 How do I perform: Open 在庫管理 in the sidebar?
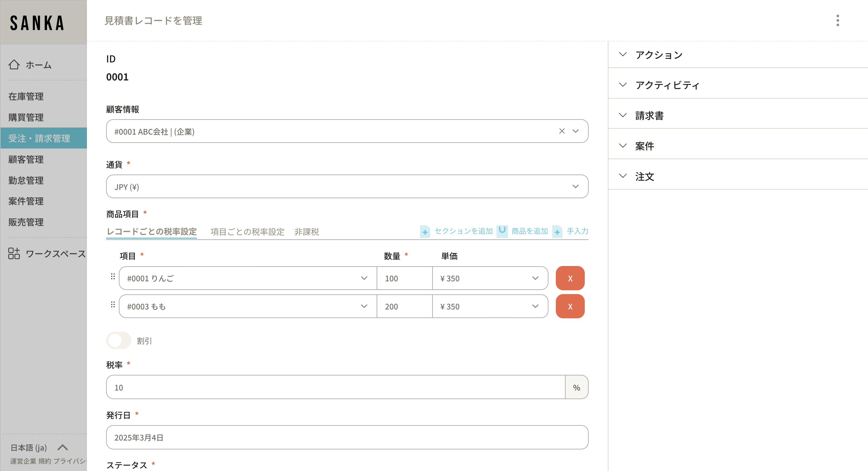click(x=26, y=96)
